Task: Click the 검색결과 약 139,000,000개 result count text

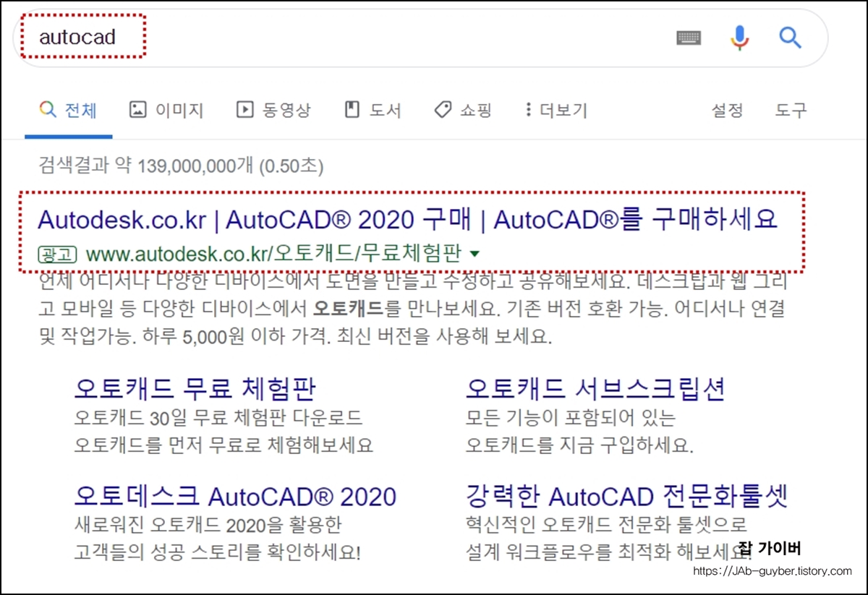Action: click(181, 167)
